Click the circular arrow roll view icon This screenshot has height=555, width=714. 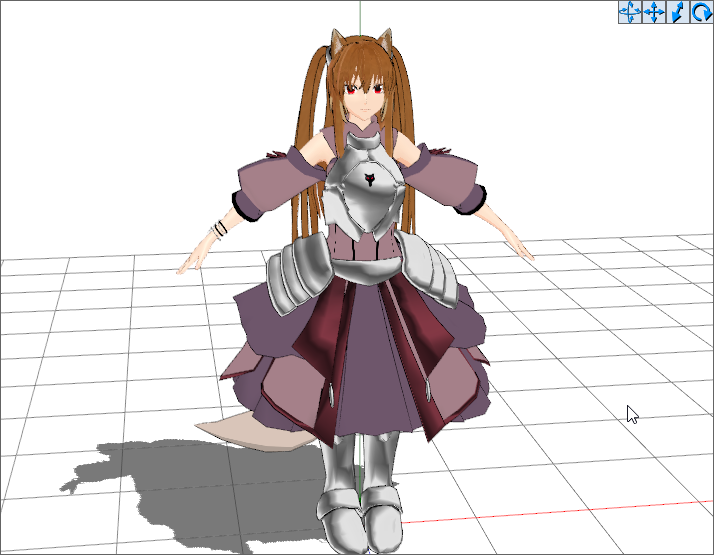pos(701,12)
